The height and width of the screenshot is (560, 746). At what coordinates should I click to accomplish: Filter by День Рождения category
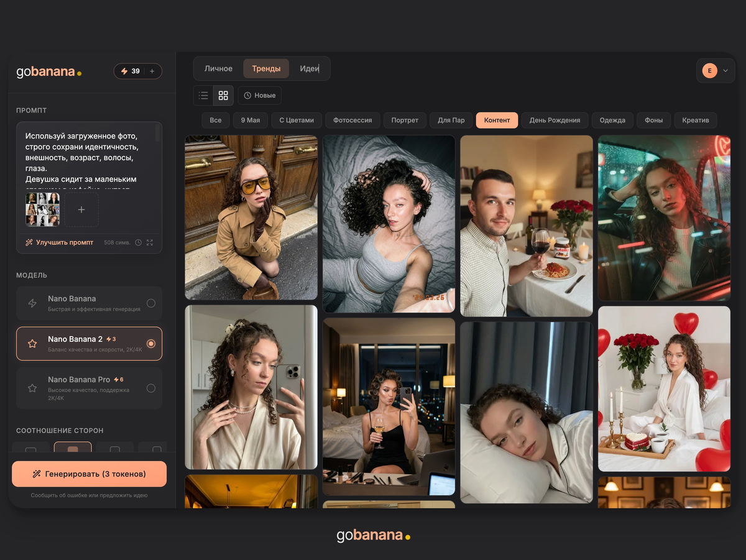555,120
